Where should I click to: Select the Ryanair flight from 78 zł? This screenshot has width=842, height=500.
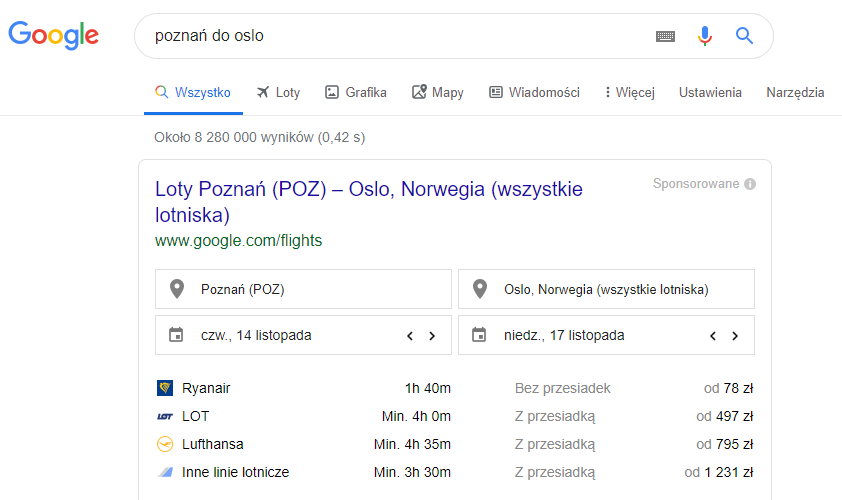click(x=455, y=388)
